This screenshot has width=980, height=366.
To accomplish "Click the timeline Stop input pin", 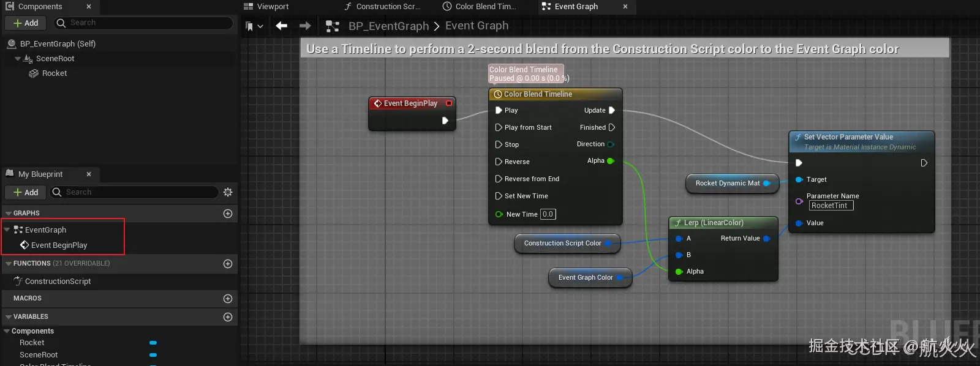I will point(499,144).
